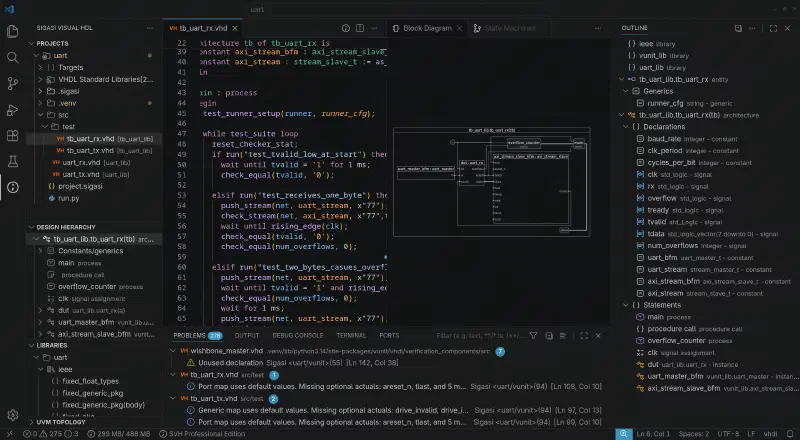The image size is (800, 440).
Task: Collapse all problems in the panel
Action: tap(549, 335)
